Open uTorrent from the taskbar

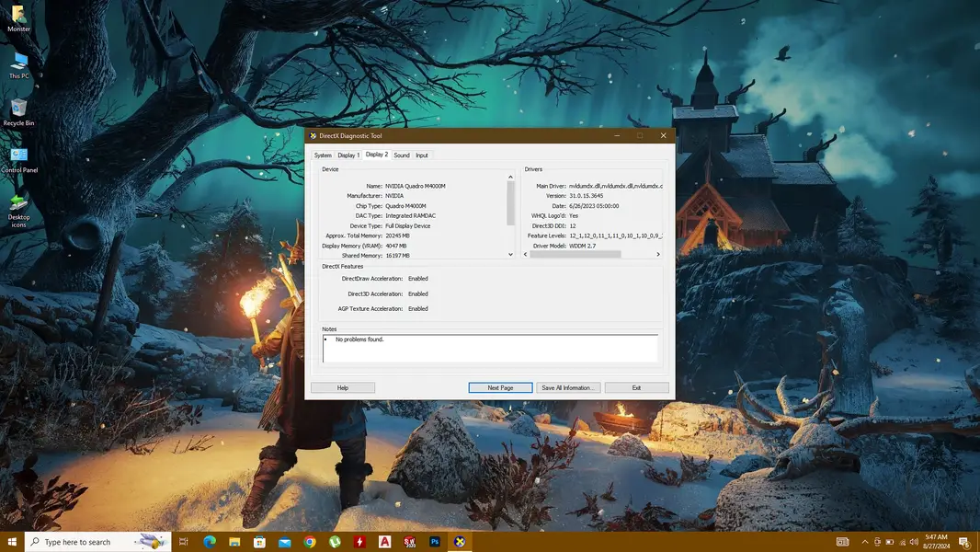(x=335, y=541)
